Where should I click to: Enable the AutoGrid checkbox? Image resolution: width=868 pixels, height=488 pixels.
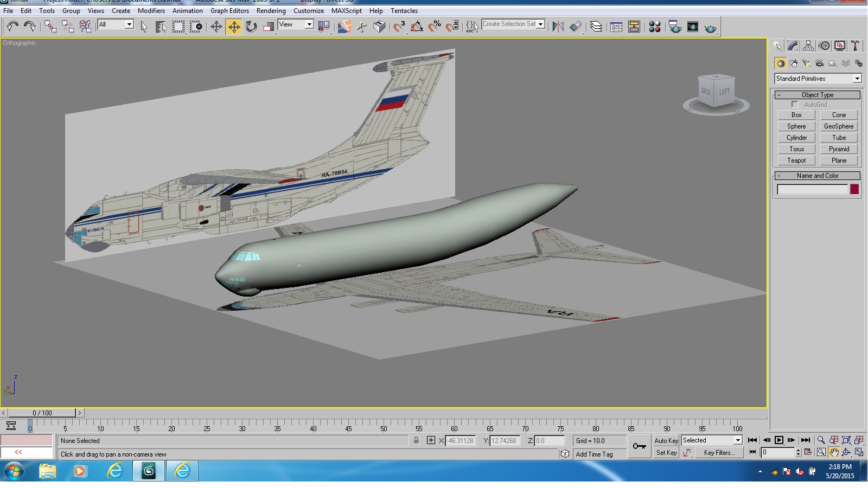[795, 104]
